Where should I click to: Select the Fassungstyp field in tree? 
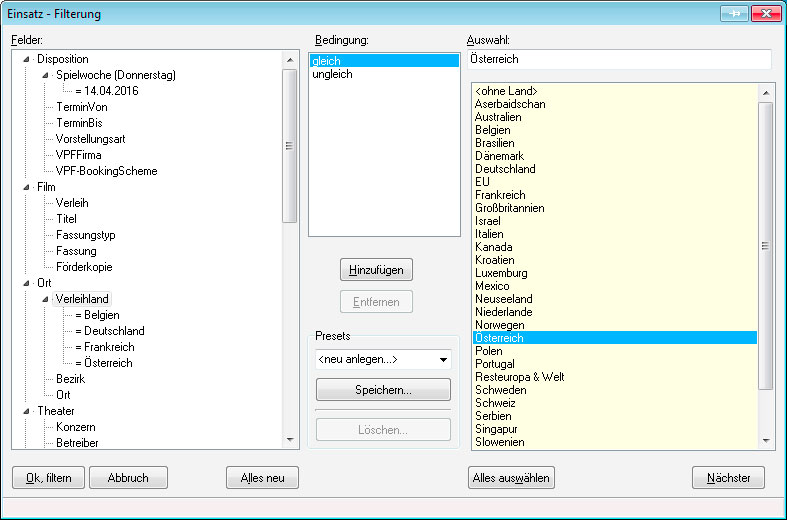coord(85,235)
